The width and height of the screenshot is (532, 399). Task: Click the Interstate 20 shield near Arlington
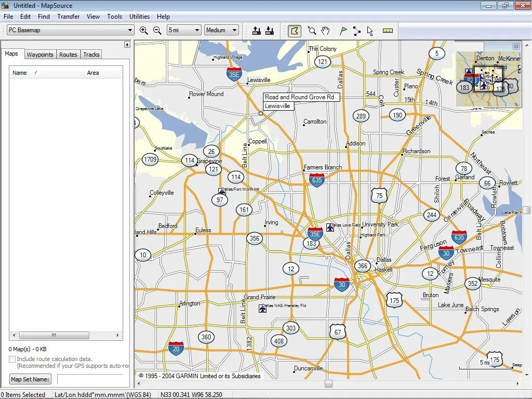176,349
